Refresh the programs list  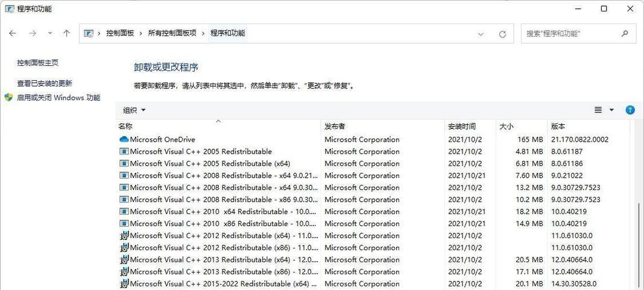point(502,34)
